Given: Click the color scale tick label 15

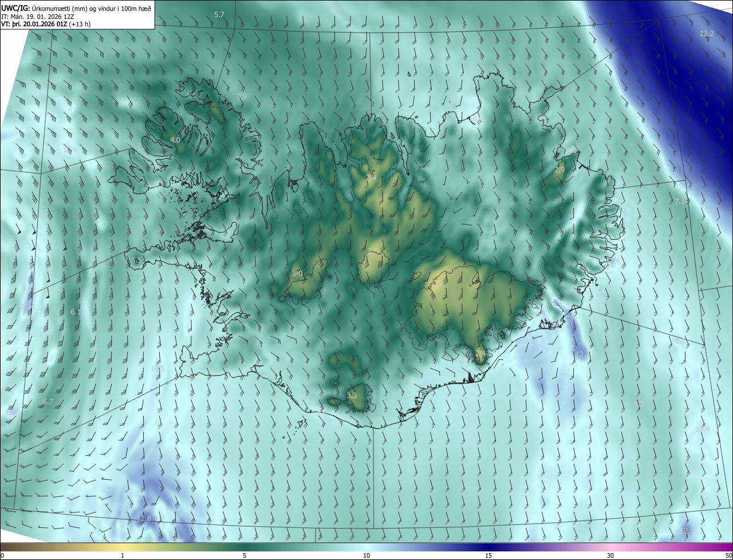Looking at the screenshot, I should tap(488, 555).
